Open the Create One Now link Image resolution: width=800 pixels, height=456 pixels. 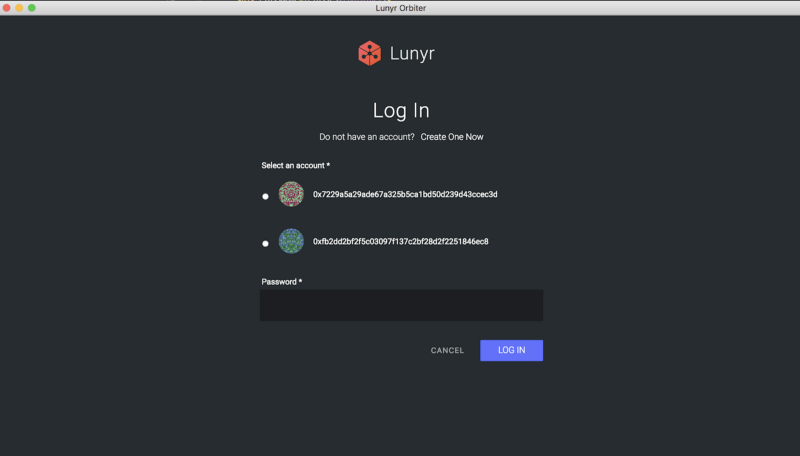(452, 137)
